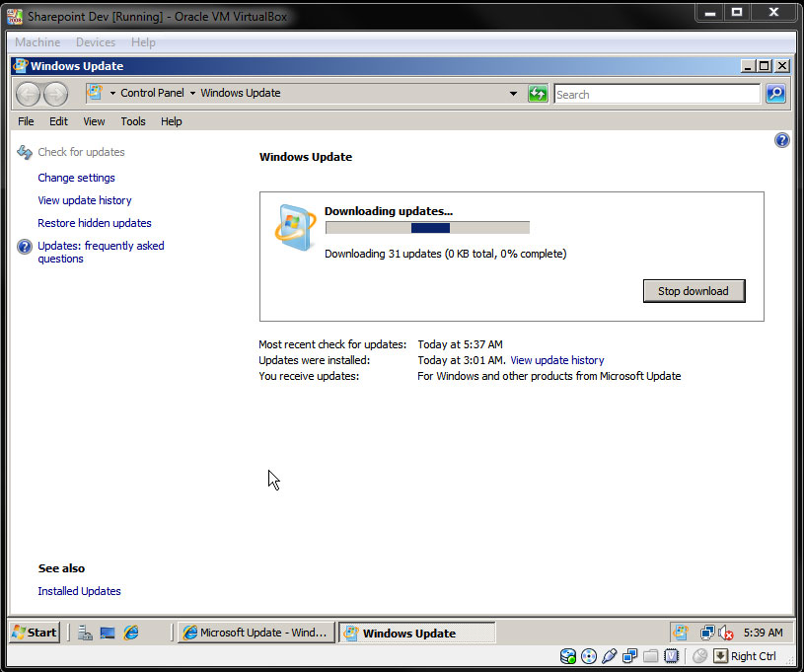Open the File menu
Screen dimensions: 804x672
(26, 121)
